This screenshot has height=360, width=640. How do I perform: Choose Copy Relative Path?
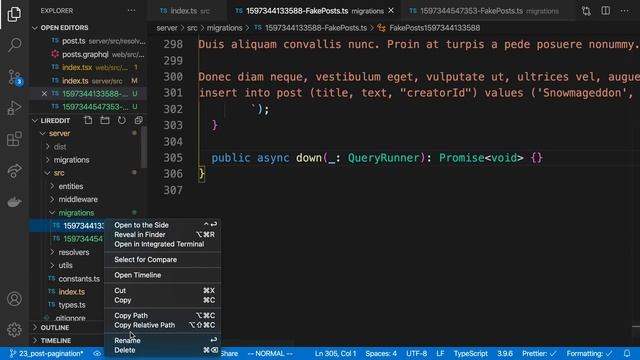tap(163, 325)
